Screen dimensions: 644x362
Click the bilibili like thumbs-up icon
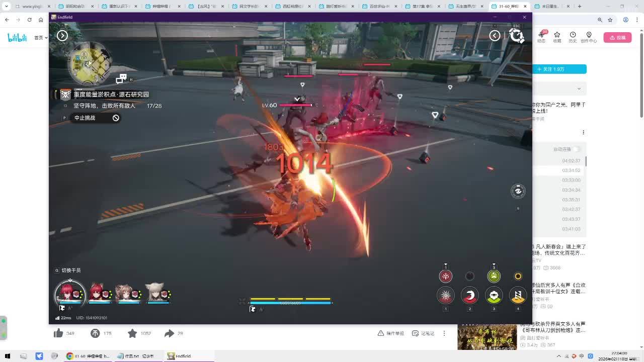pyautogui.click(x=58, y=333)
